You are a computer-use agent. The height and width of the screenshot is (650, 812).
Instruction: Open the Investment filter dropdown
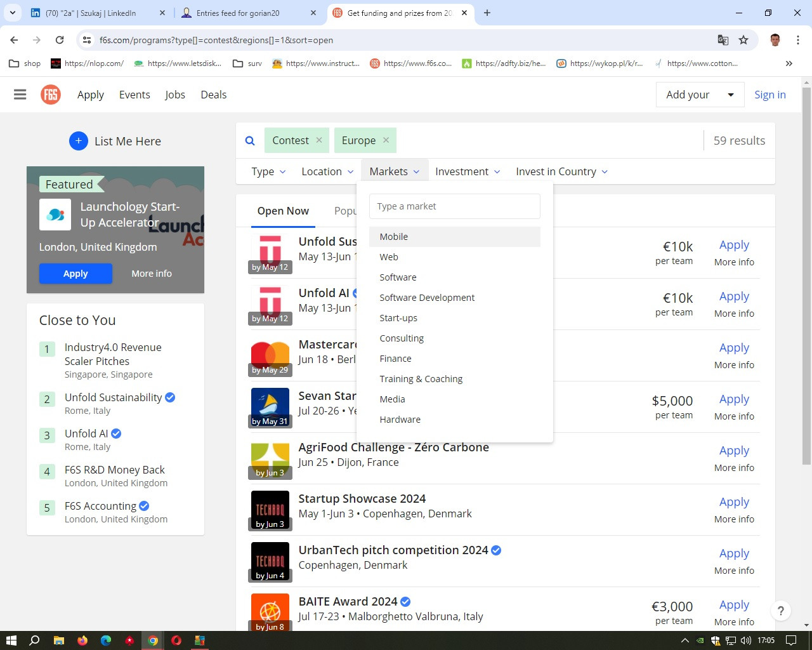coord(468,171)
